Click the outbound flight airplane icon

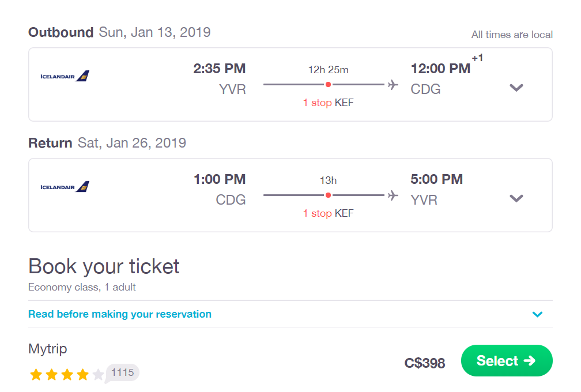[393, 85]
